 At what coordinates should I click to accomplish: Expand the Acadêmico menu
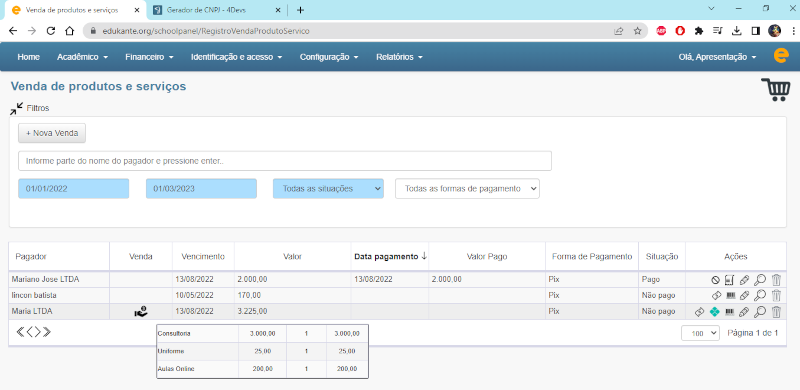[x=82, y=57]
